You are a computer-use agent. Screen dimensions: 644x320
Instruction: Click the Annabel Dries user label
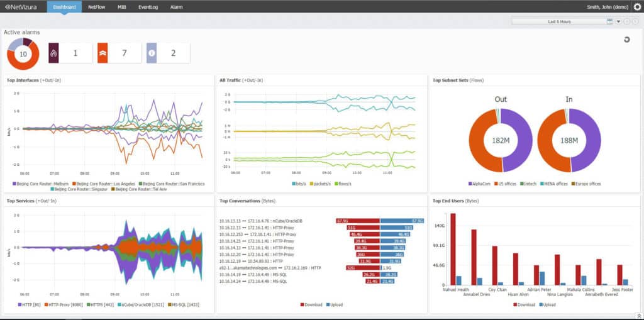click(x=476, y=294)
